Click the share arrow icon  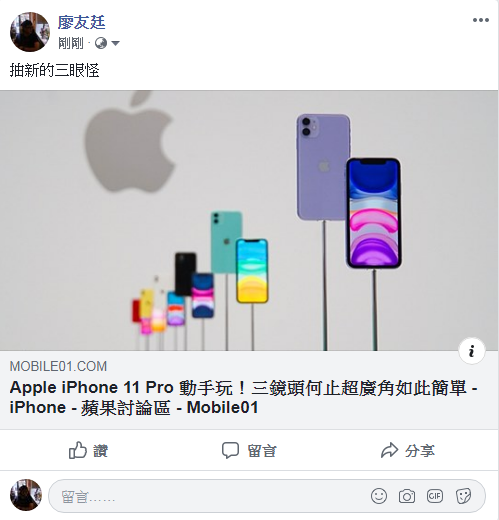[389, 450]
